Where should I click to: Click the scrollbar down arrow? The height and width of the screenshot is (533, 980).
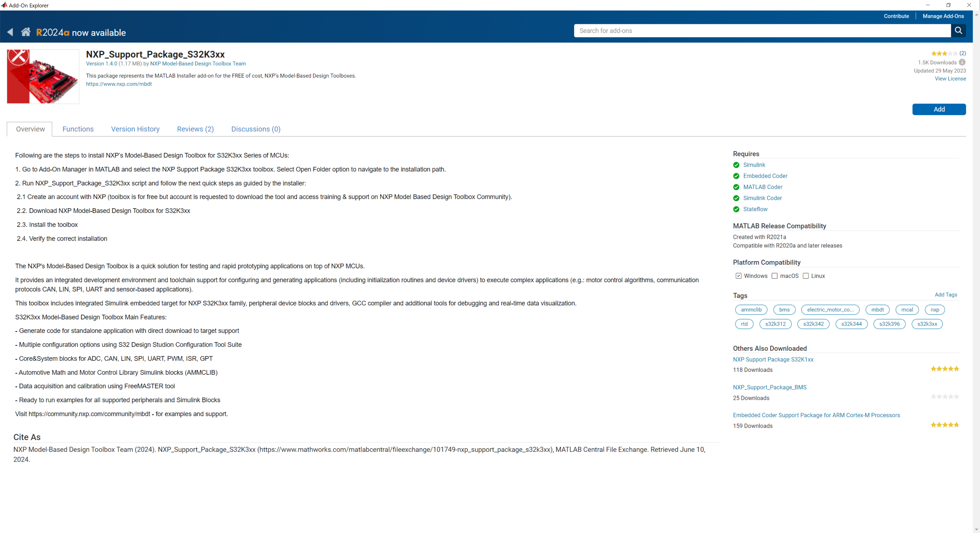pos(976,529)
